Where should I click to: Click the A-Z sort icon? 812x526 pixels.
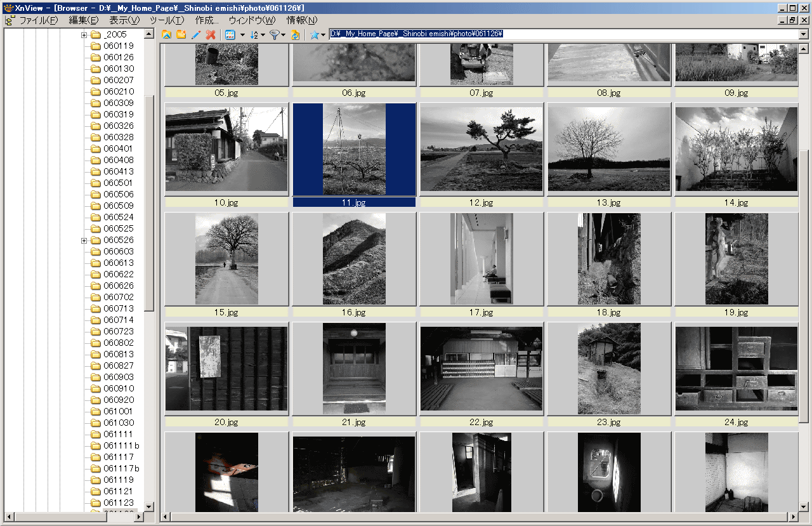pos(254,34)
